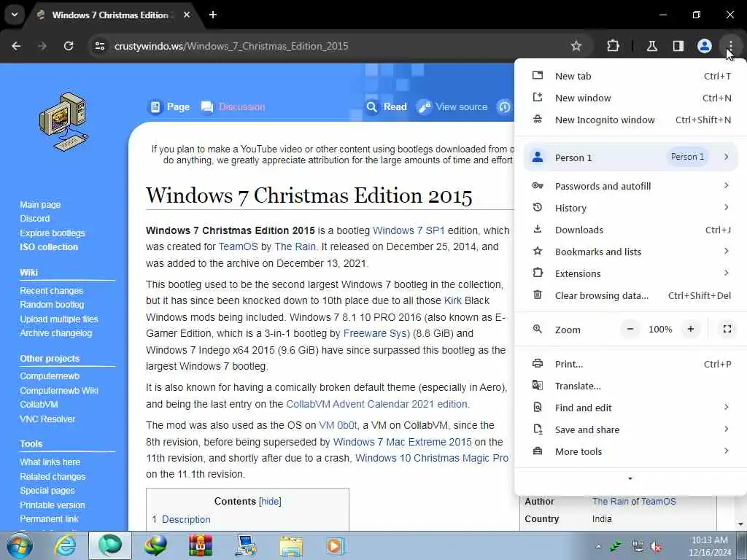This screenshot has height=560, width=747.
Task: Switch to the Page tab
Action: pos(169,106)
